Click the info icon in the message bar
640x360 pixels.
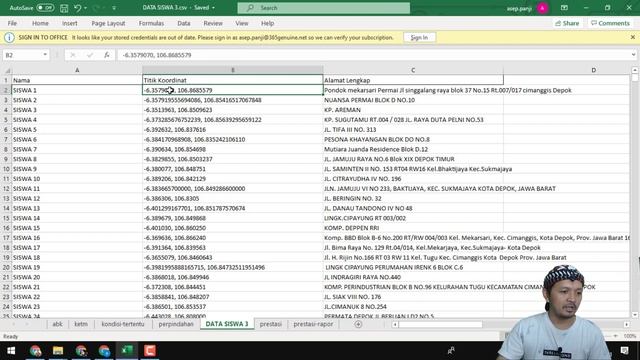9,38
